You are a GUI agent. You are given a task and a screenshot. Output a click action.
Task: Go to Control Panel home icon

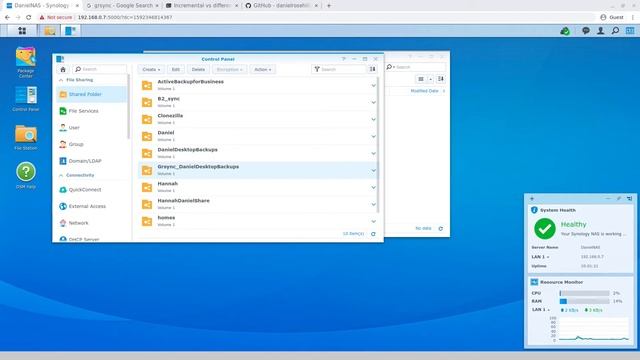click(x=63, y=69)
